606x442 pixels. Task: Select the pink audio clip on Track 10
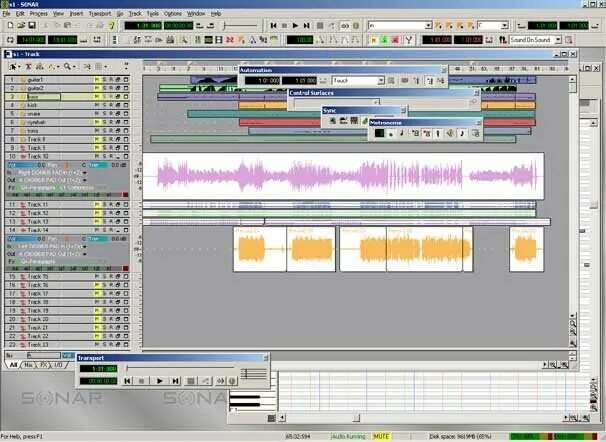coord(343,176)
